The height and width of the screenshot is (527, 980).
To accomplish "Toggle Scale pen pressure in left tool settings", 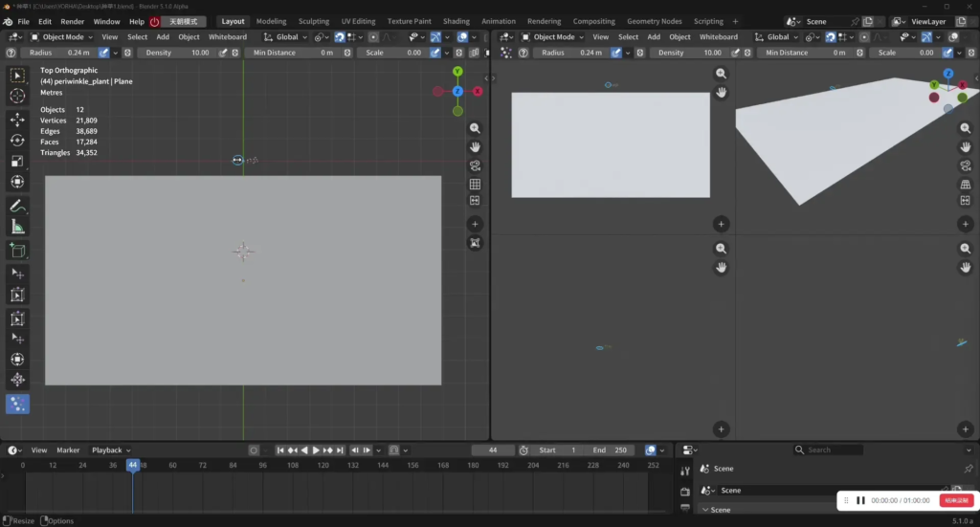I will click(x=435, y=53).
